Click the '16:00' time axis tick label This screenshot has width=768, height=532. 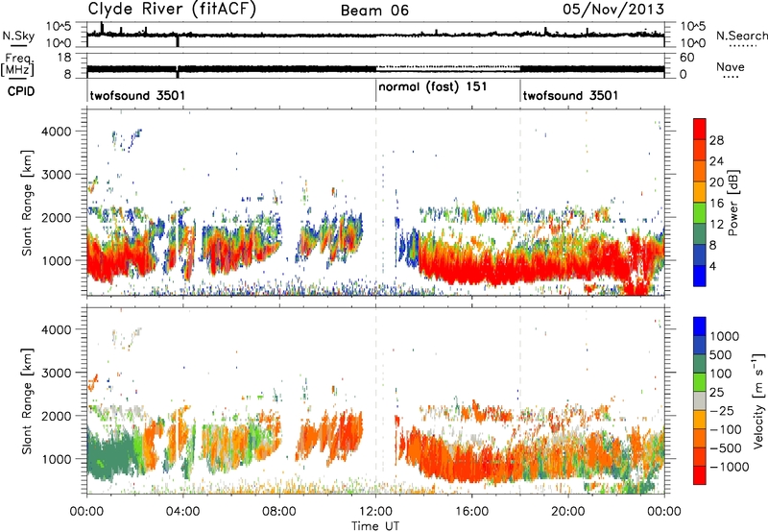click(471, 512)
